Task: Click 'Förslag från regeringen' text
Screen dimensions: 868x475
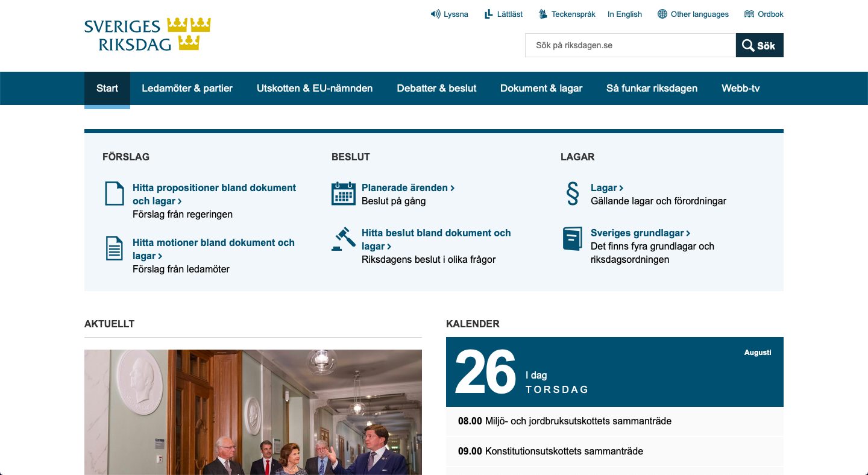Action: (x=183, y=214)
